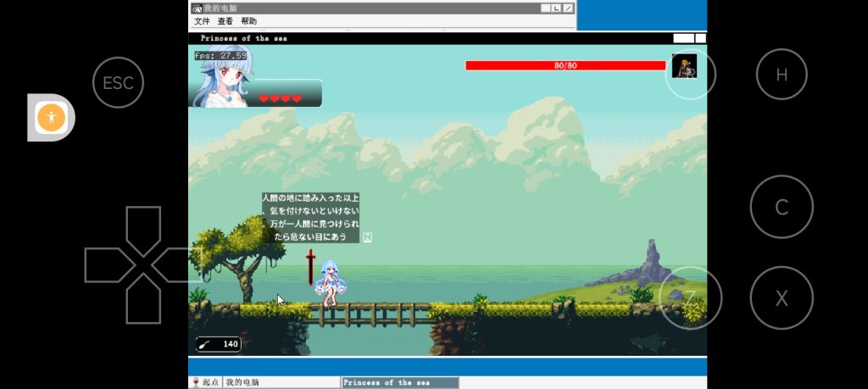Click the Japanese dialogue text box
868x389 pixels.
tap(310, 218)
